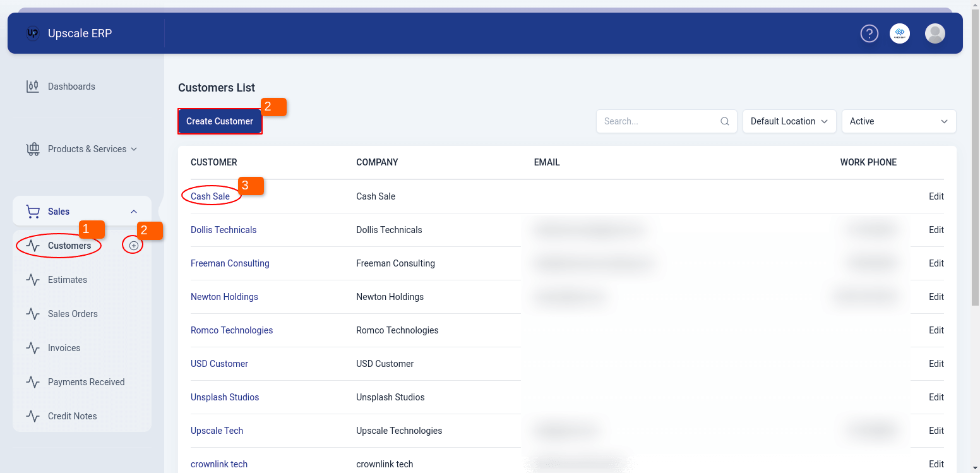Select Payments Received in sidebar
Screen dimensions: 980x473
click(86, 382)
